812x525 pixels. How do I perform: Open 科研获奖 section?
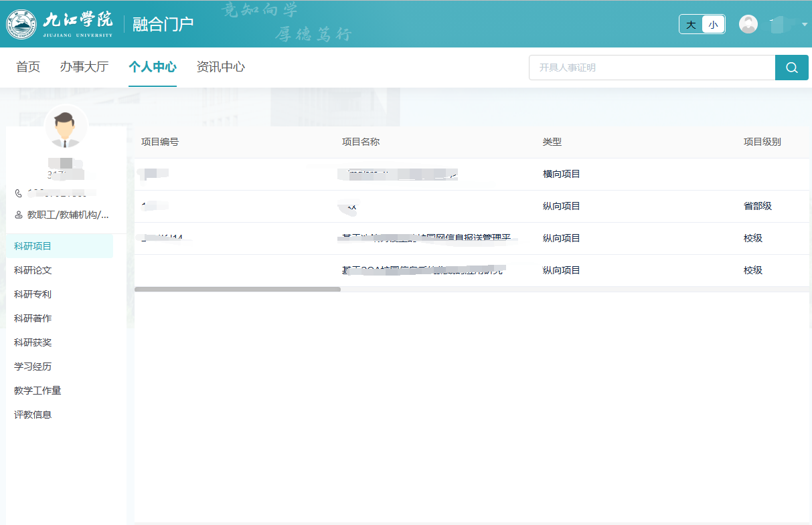[x=33, y=342]
